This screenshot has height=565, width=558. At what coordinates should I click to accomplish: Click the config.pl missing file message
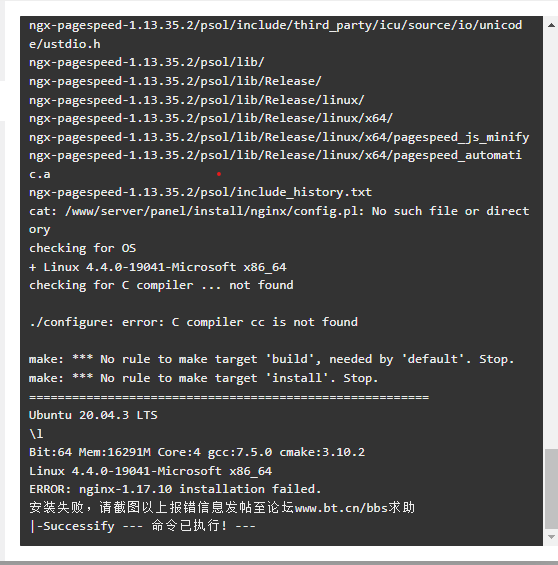click(x=279, y=220)
